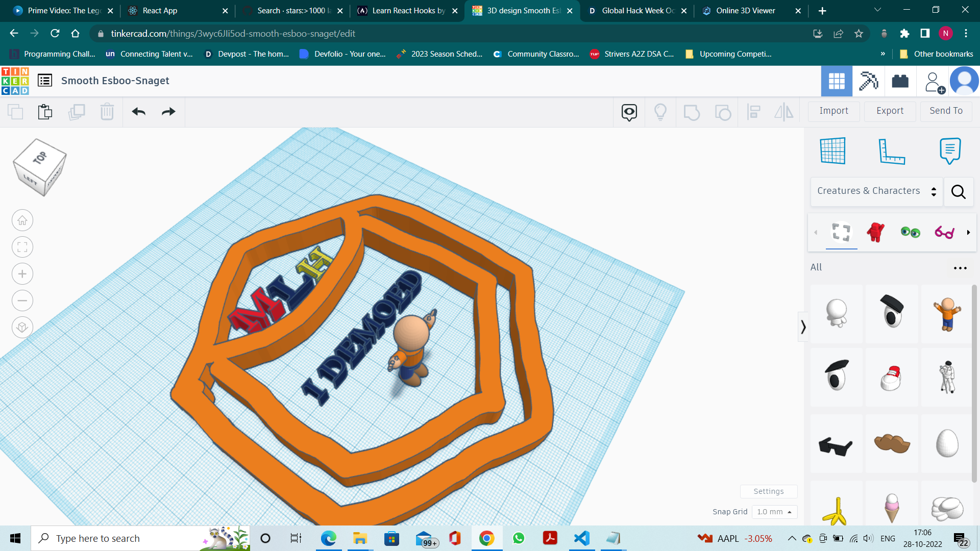Open the Notes tool icon
This screenshot has width=980, height=551.
(949, 151)
